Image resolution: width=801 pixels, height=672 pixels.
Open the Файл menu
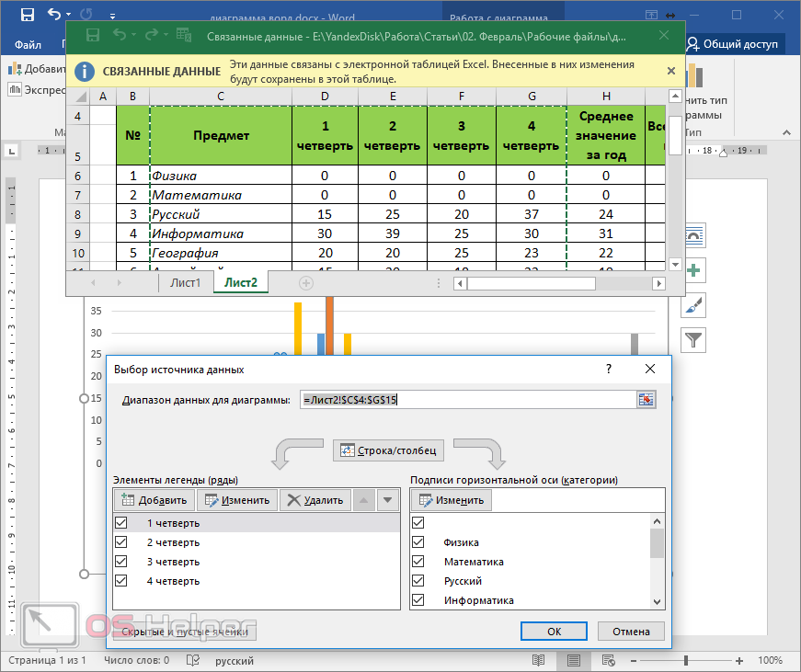pyautogui.click(x=28, y=44)
